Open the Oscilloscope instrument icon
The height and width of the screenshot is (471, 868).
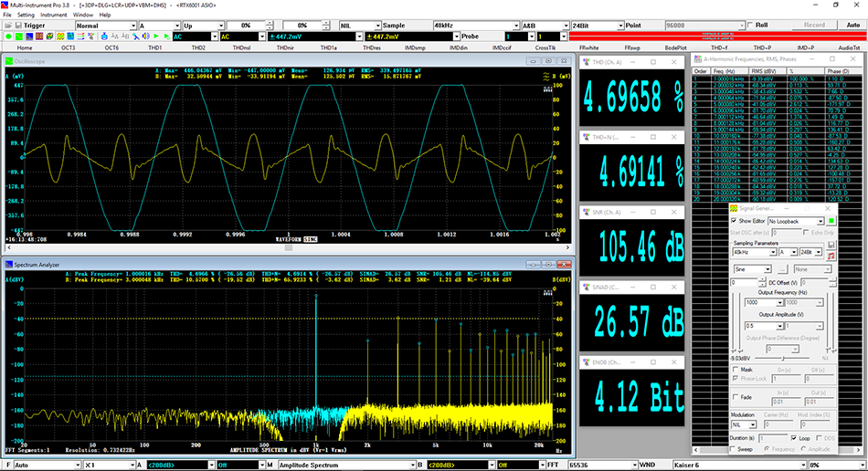[19, 37]
